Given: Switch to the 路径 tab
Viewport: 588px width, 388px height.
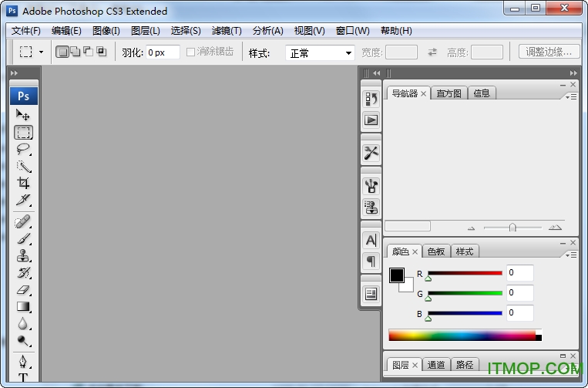Looking at the screenshot, I should (465, 365).
